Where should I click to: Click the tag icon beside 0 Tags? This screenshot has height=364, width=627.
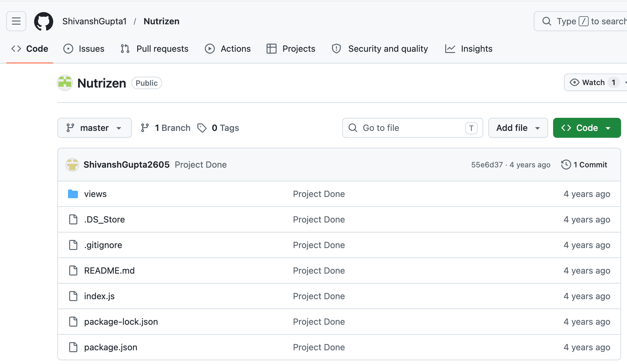tap(202, 128)
